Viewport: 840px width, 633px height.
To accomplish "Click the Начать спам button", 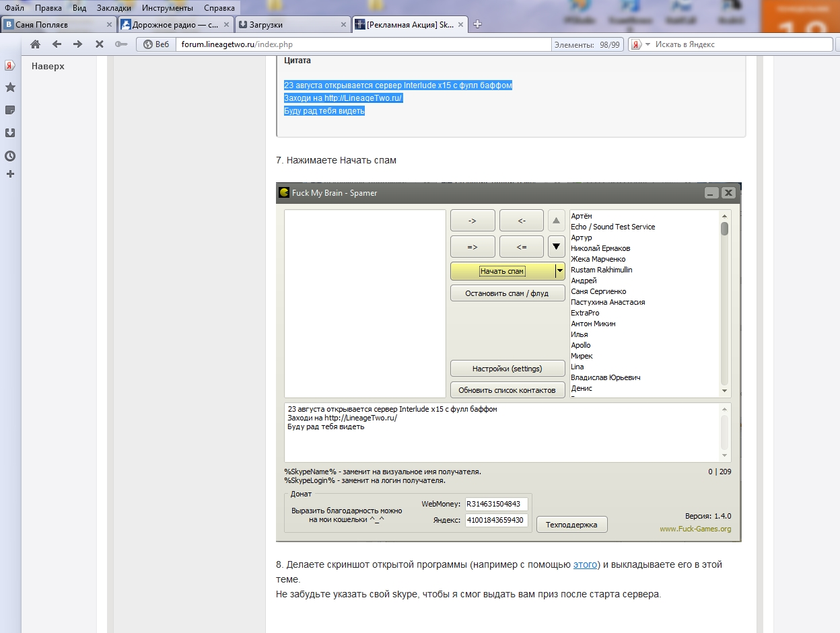I will [x=502, y=271].
